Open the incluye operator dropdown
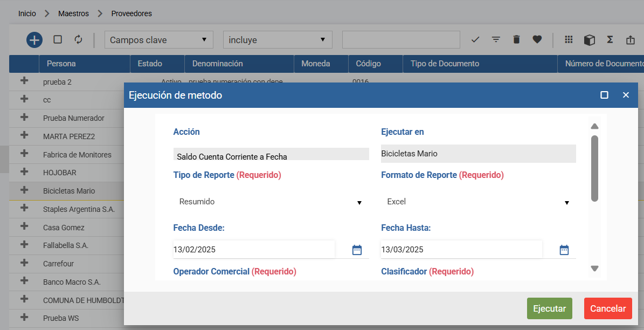Image resolution: width=644 pixels, height=330 pixels. (x=278, y=40)
